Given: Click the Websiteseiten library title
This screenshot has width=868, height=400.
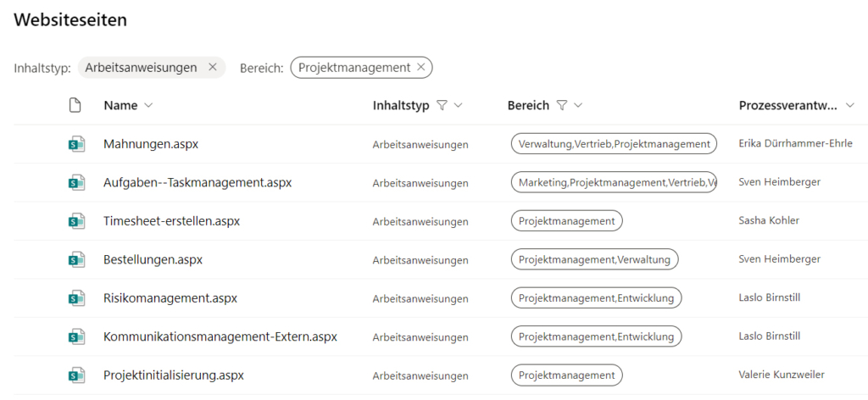Looking at the screenshot, I should coord(70,19).
